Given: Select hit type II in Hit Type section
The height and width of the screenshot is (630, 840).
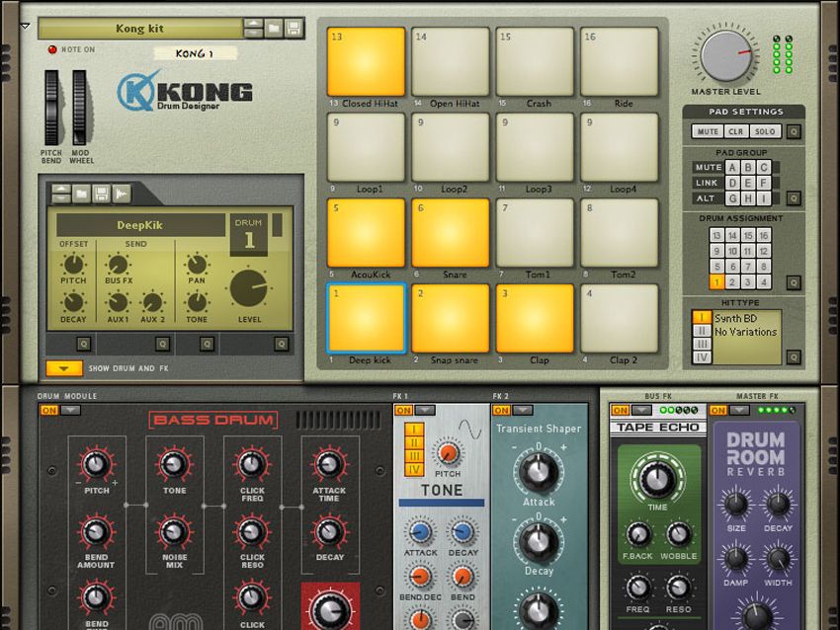Looking at the screenshot, I should [702, 331].
